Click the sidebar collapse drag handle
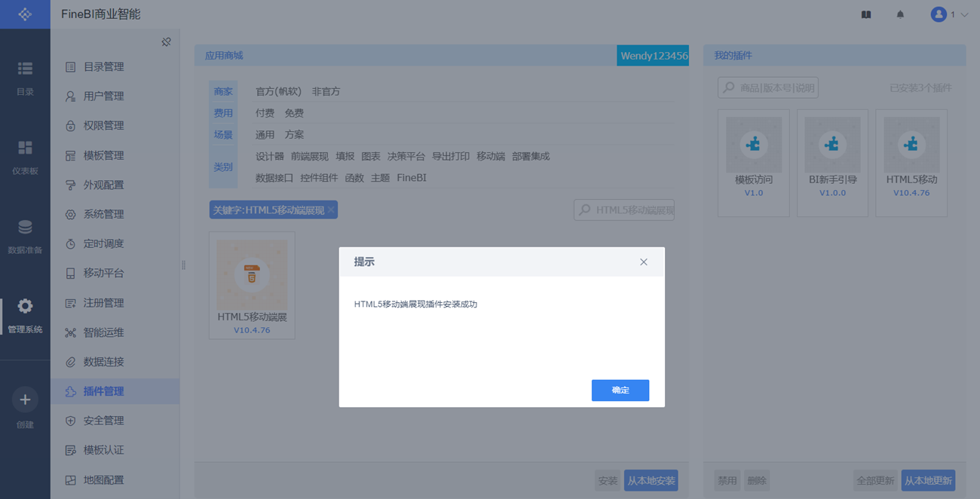The height and width of the screenshot is (499, 980). click(x=183, y=265)
